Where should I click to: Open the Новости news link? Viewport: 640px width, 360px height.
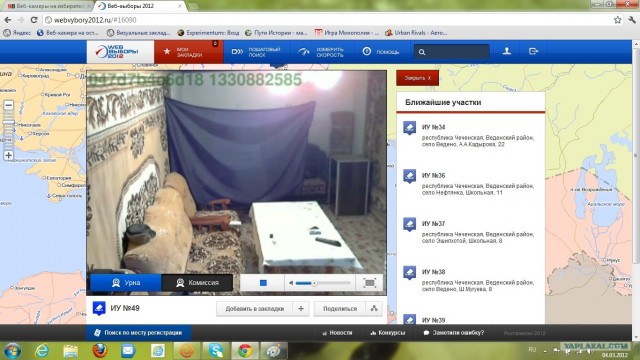click(x=338, y=333)
